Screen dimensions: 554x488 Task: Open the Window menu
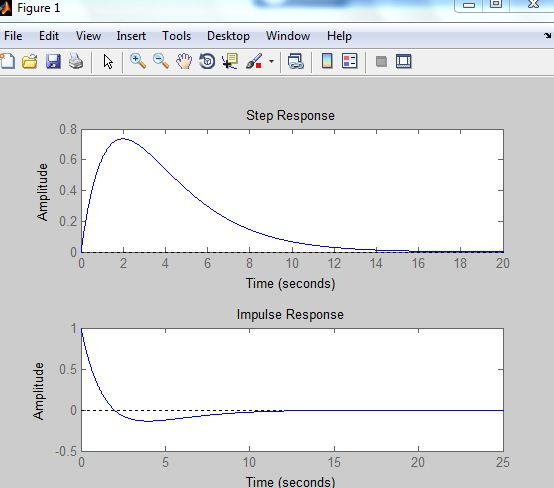click(288, 36)
